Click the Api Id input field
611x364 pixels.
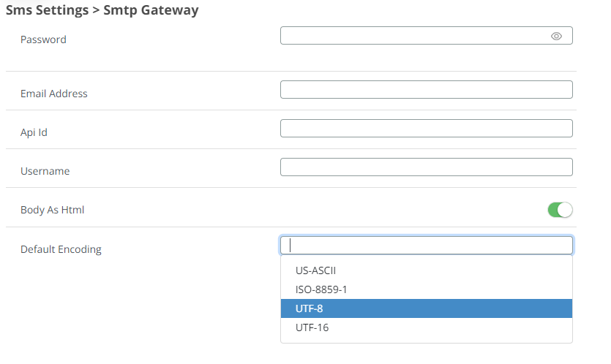[x=426, y=129]
